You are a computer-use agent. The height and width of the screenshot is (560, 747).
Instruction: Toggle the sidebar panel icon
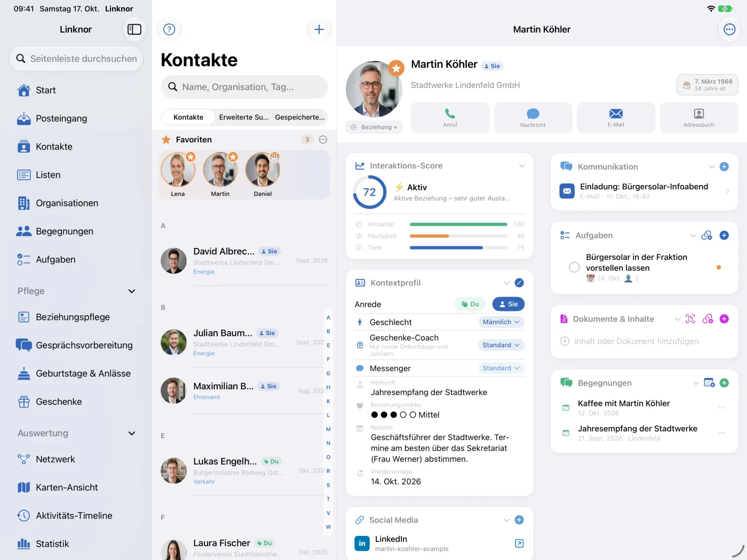click(x=134, y=29)
